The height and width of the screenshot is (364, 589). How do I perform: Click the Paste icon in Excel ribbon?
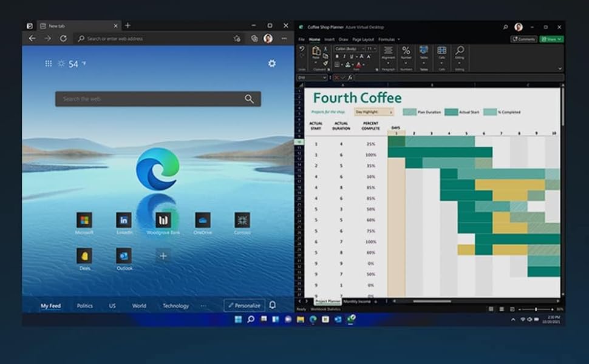pyautogui.click(x=316, y=53)
